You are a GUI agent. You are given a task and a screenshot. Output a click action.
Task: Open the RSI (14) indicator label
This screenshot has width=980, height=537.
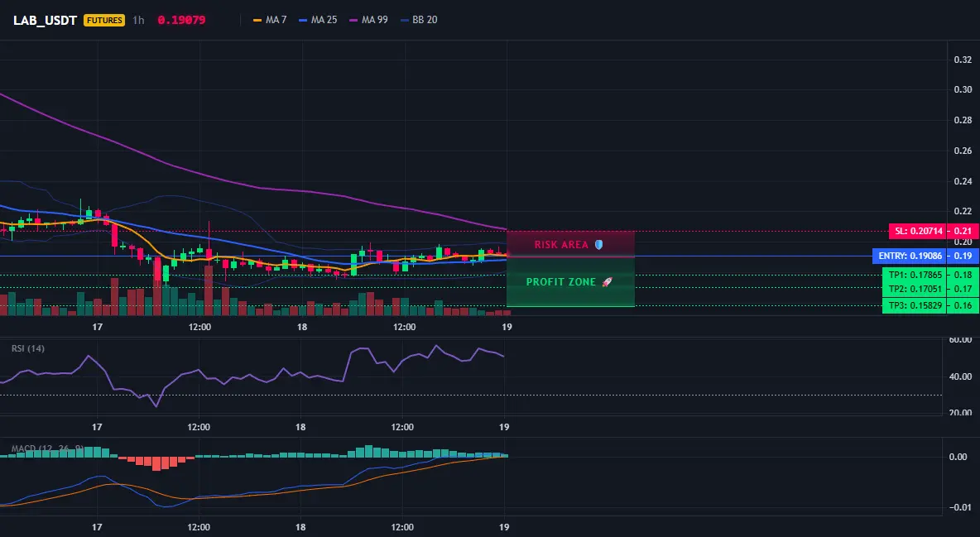28,348
